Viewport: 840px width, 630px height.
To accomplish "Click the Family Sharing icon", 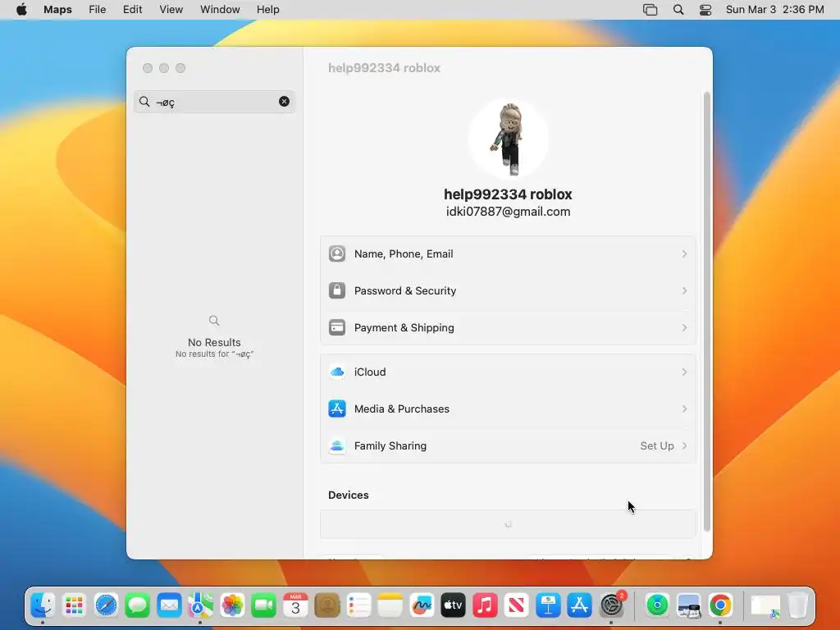I will coord(337,445).
